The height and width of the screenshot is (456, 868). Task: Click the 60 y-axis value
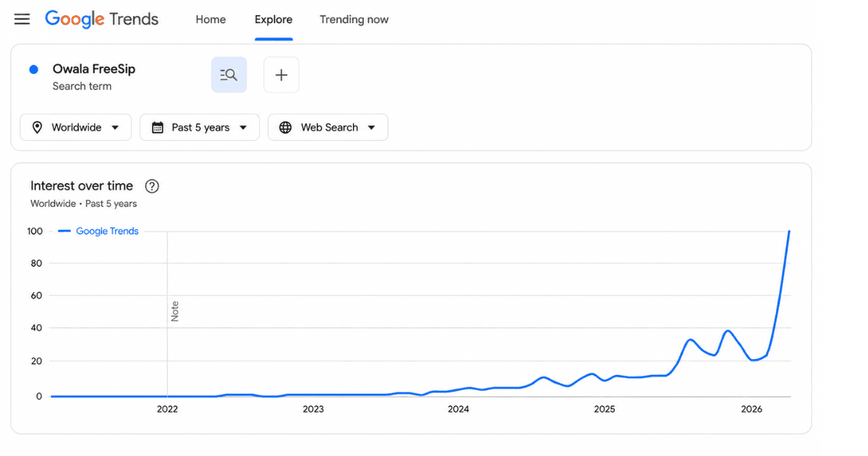click(38, 295)
